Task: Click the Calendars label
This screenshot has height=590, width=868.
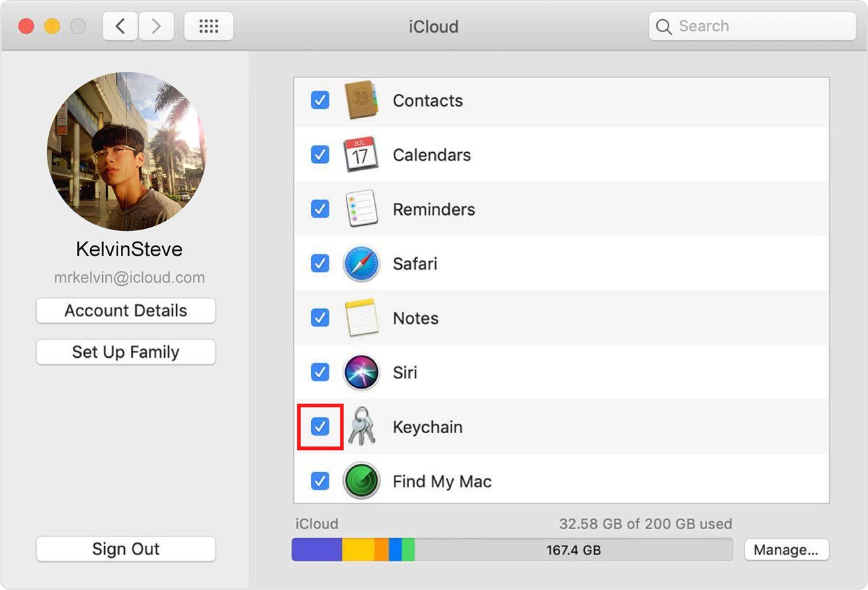Action: 432,155
